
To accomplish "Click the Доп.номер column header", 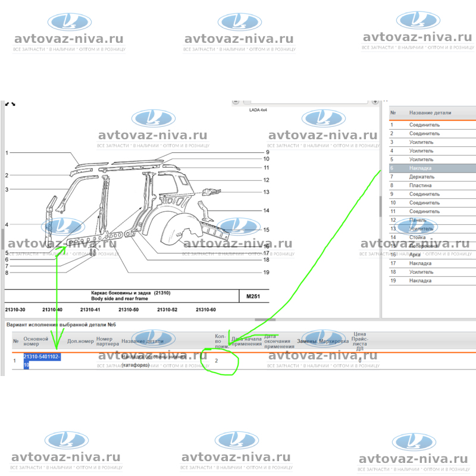I will (x=80, y=341).
